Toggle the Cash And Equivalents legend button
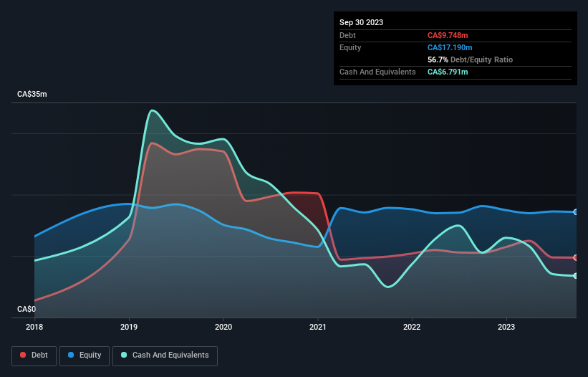The width and height of the screenshot is (588, 377). [x=165, y=355]
